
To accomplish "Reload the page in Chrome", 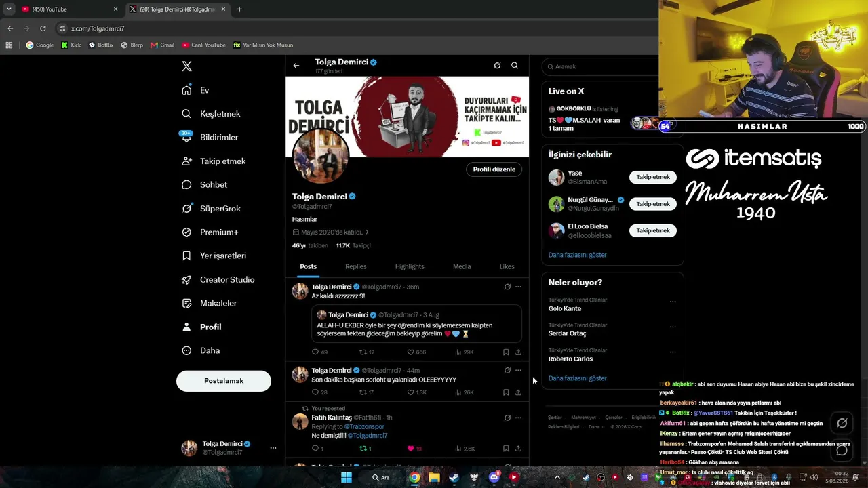I will click(x=43, y=28).
